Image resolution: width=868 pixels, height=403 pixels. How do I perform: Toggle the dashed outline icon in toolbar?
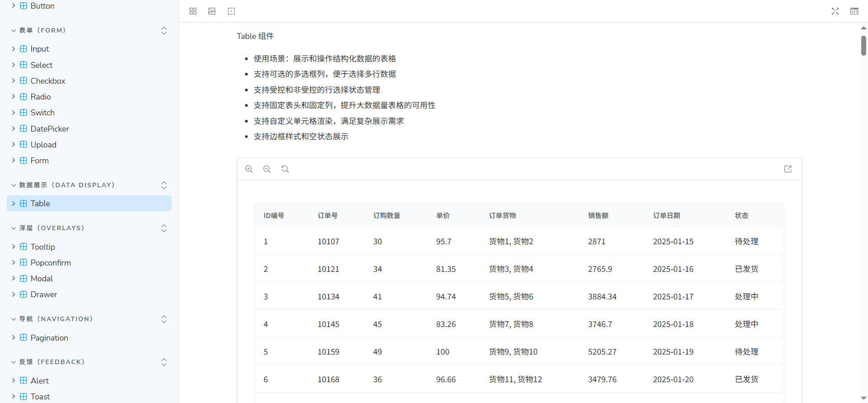231,11
